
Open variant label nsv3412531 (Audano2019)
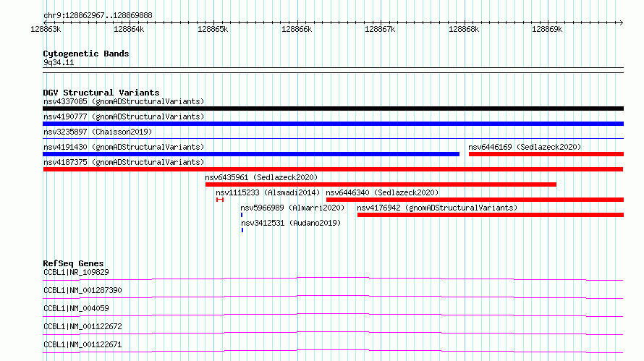coord(291,223)
